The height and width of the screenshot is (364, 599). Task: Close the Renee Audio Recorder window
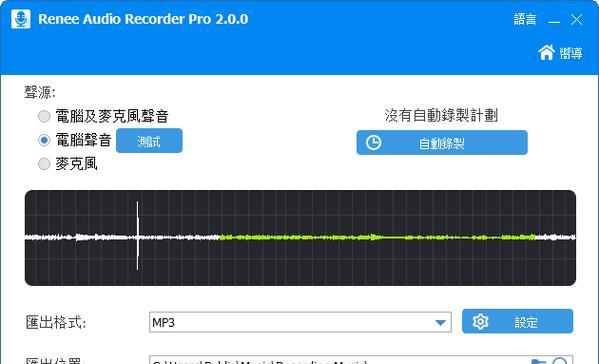click(576, 19)
